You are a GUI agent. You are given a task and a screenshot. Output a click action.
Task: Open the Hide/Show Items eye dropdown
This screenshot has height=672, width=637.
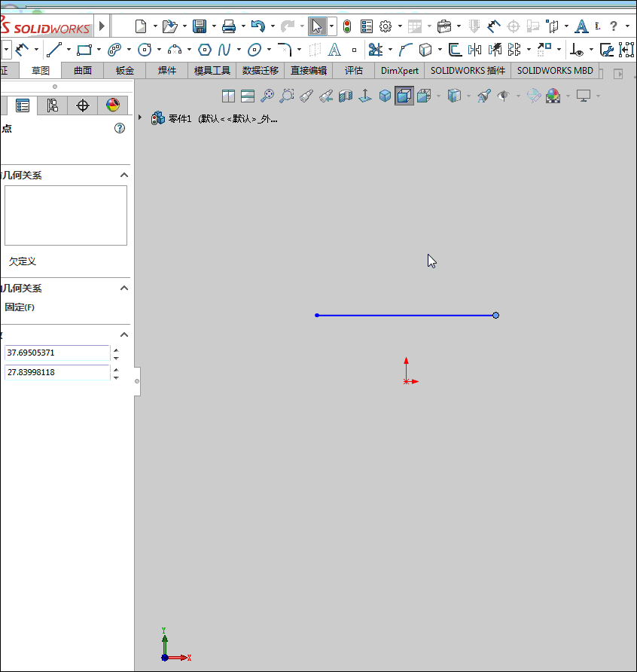click(518, 96)
